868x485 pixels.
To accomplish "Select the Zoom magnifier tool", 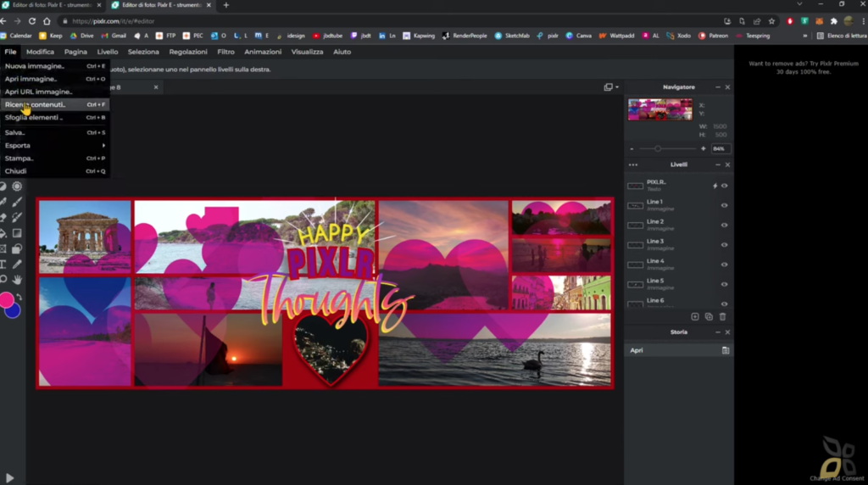I will click(x=3, y=280).
